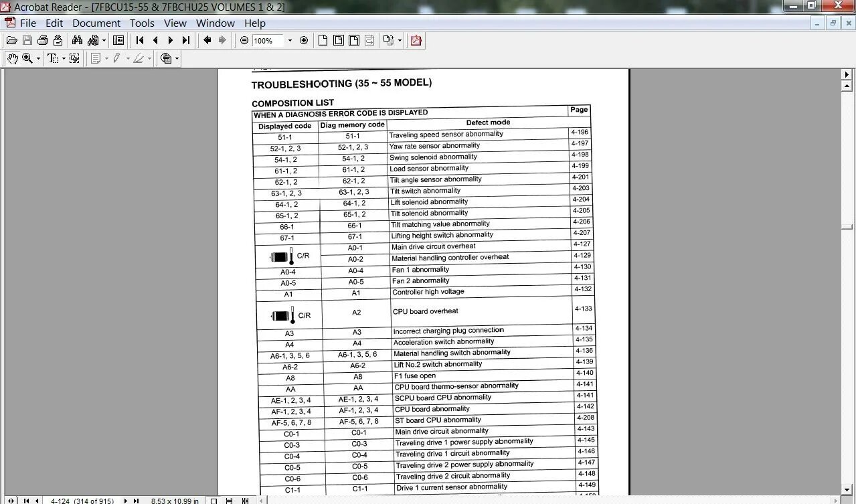Click status bar next page button
Image resolution: width=856 pixels, height=504 pixels.
pyautogui.click(x=125, y=500)
